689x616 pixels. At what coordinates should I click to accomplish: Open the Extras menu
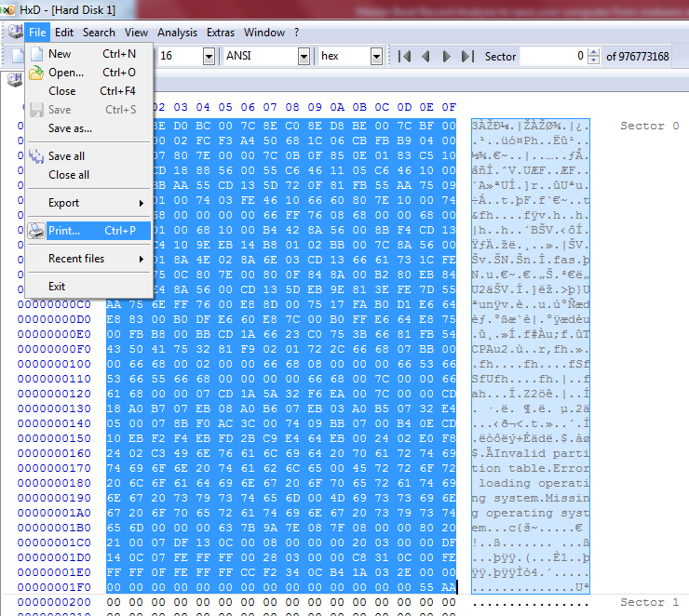[221, 33]
